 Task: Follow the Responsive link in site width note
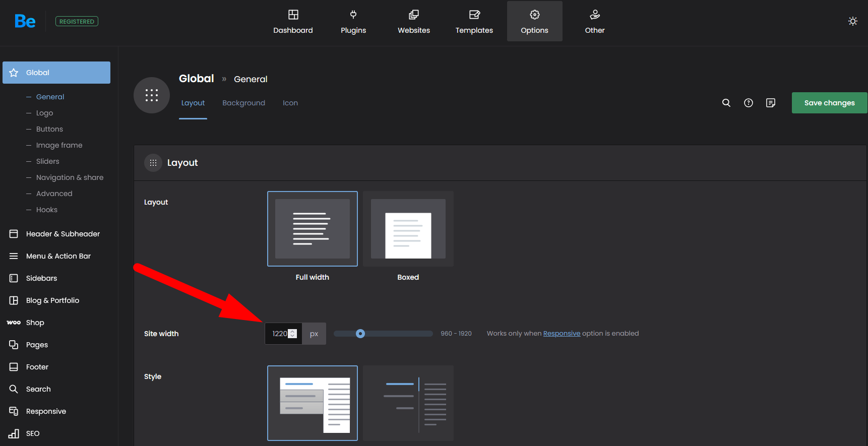tap(562, 334)
